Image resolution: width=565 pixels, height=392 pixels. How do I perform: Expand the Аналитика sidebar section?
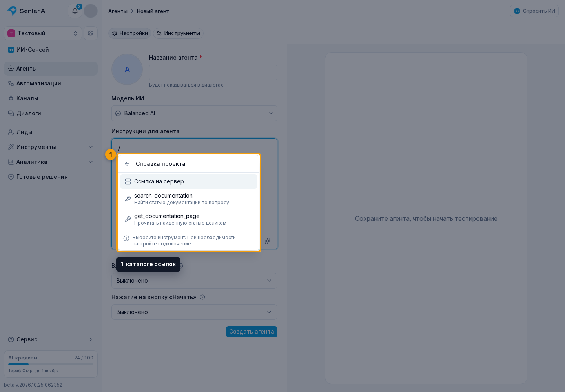pos(51,162)
